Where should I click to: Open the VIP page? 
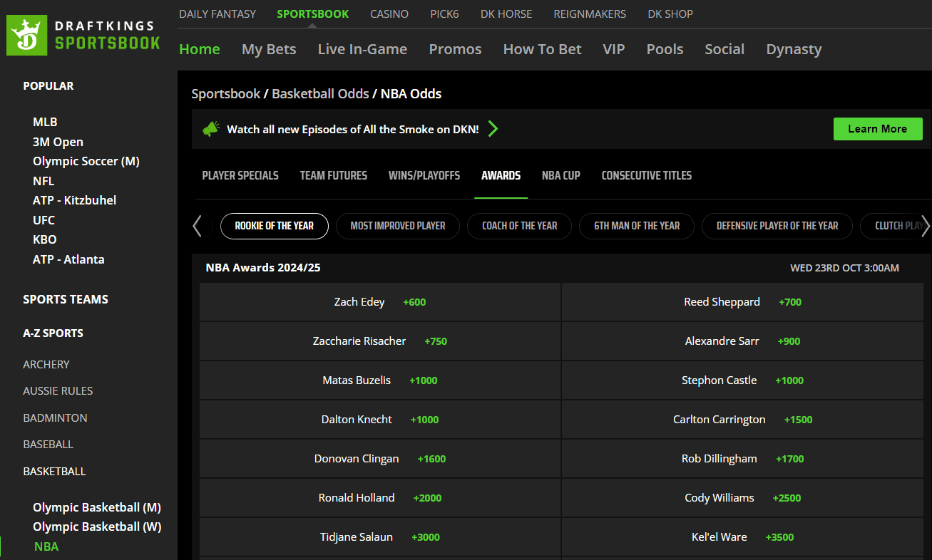(614, 49)
